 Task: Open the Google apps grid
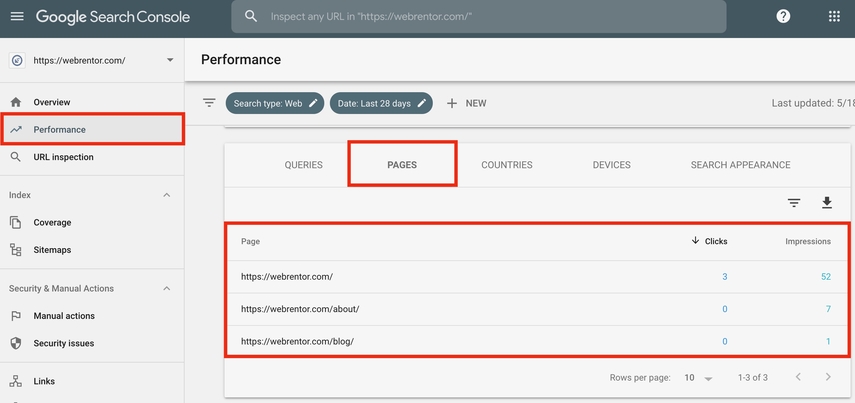pos(834,17)
